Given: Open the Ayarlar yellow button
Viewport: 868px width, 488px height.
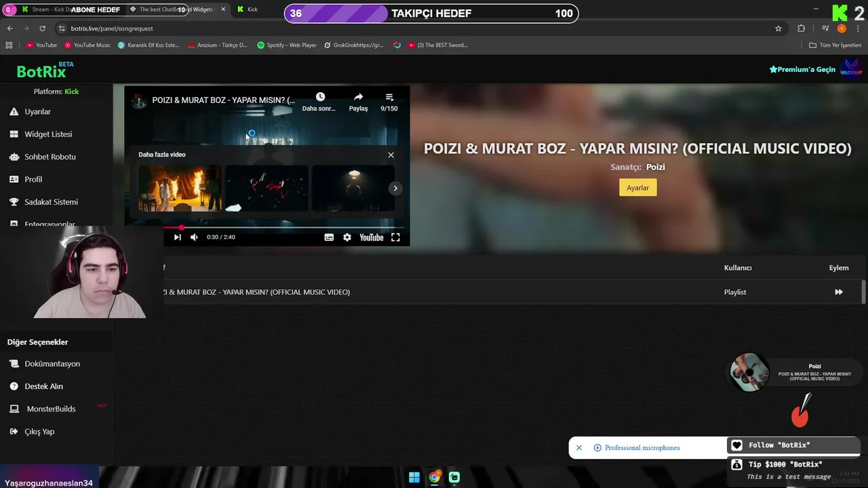Looking at the screenshot, I should click(x=637, y=188).
